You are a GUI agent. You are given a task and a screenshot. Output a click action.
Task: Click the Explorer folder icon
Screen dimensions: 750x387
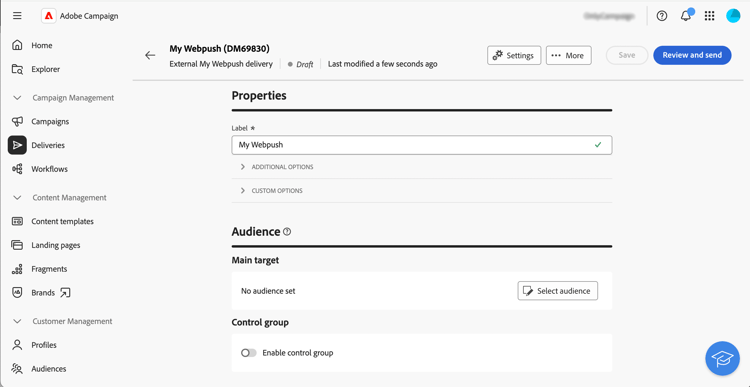tap(17, 69)
